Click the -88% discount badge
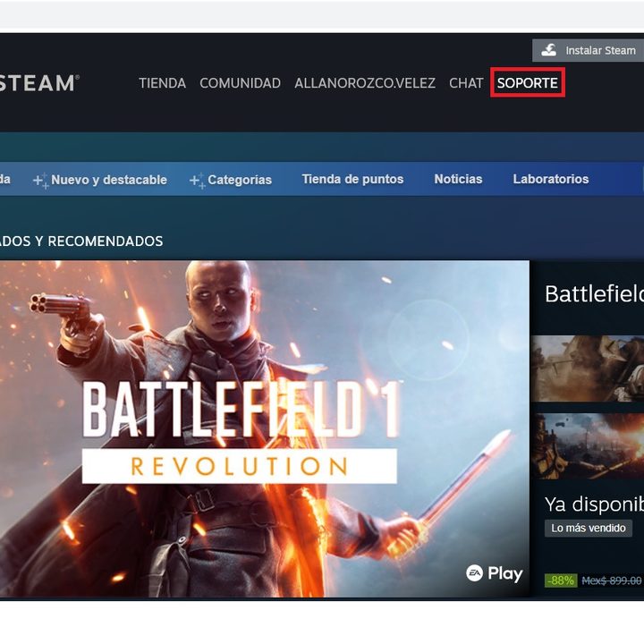Viewport: 644px width, 644px height. tap(561, 580)
